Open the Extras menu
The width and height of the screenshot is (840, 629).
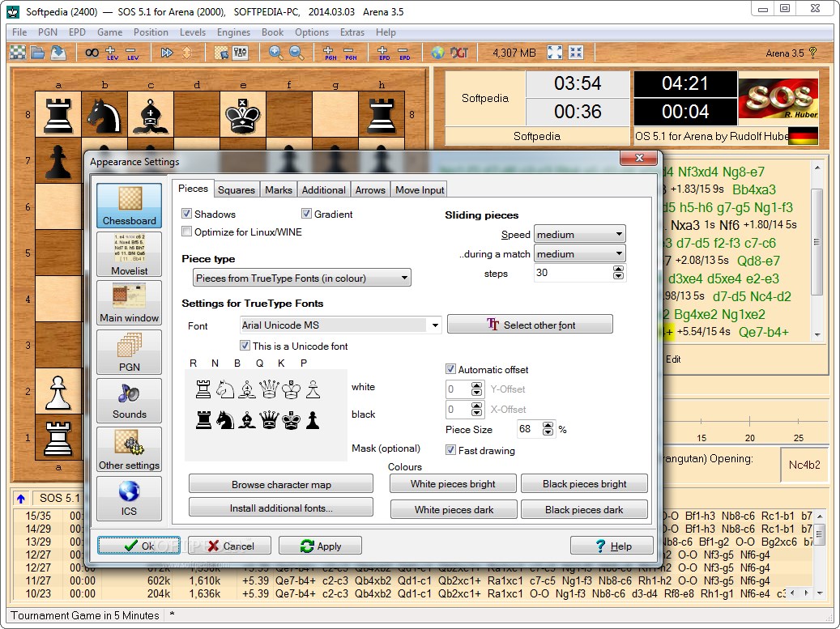click(x=352, y=32)
